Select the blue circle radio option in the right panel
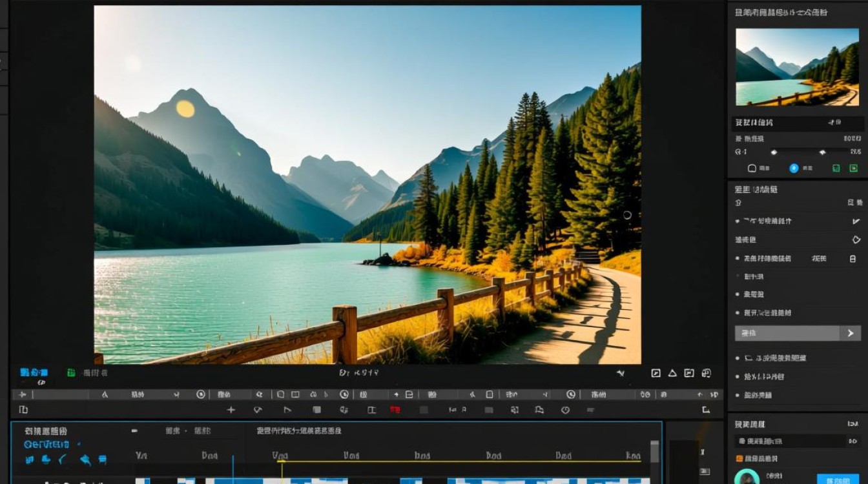 tap(794, 168)
